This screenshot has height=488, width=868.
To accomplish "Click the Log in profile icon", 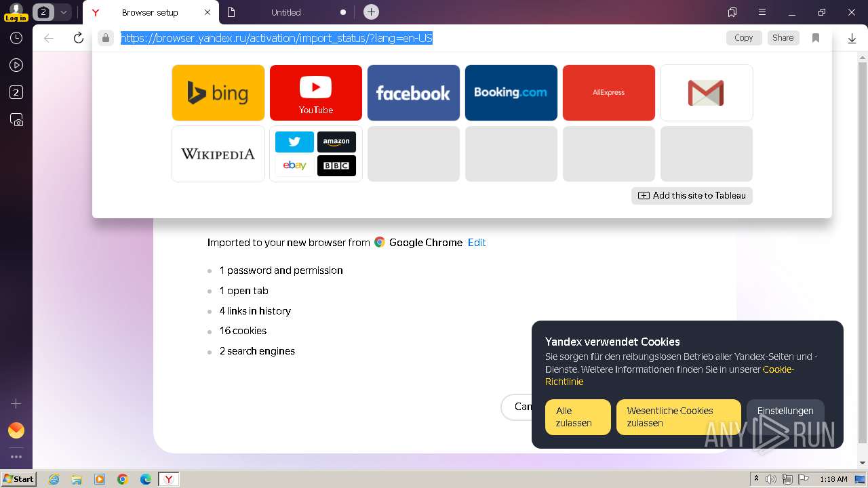I will tap(16, 12).
